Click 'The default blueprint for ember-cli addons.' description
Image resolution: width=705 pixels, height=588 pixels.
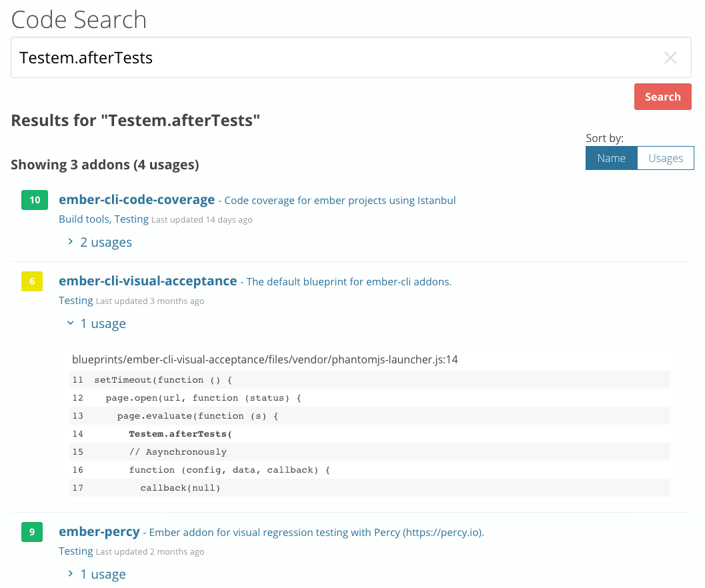click(x=349, y=282)
